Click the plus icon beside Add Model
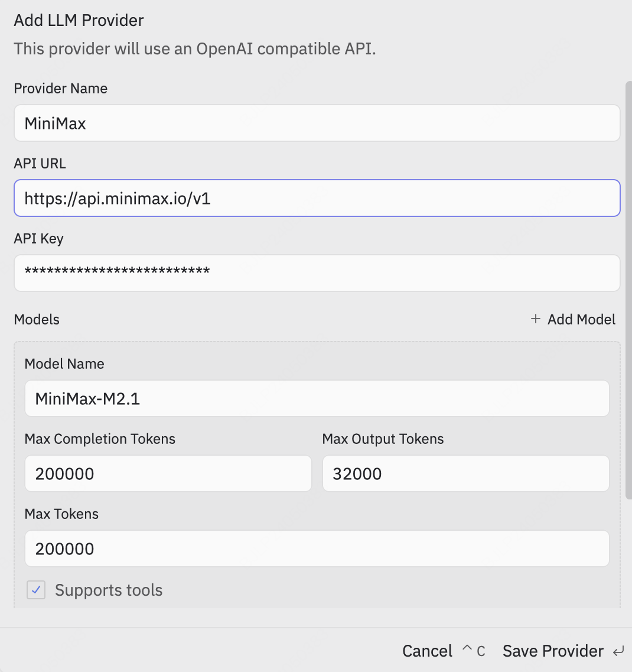This screenshot has height=672, width=632. click(536, 319)
